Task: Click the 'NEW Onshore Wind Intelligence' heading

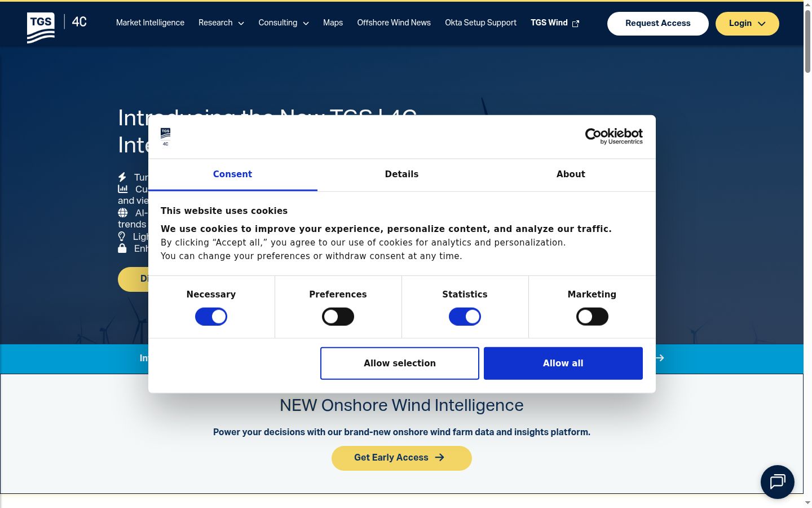Action: [401, 405]
